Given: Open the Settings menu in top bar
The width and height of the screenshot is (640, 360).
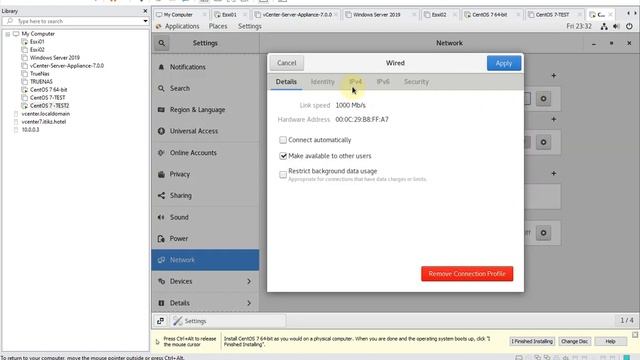Looking at the screenshot, I should point(250,26).
